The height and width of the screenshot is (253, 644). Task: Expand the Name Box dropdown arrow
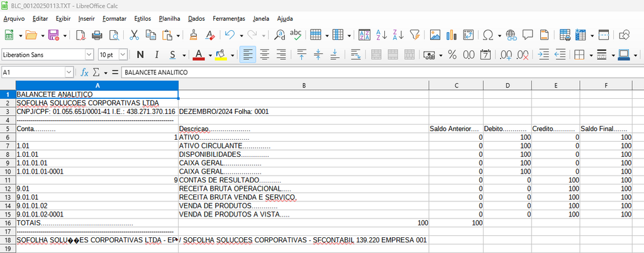click(x=69, y=72)
